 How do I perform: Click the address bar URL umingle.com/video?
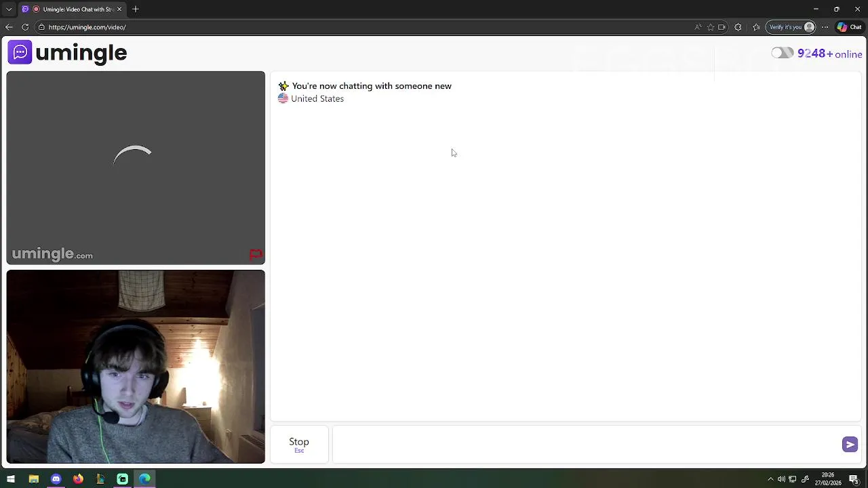click(x=87, y=27)
